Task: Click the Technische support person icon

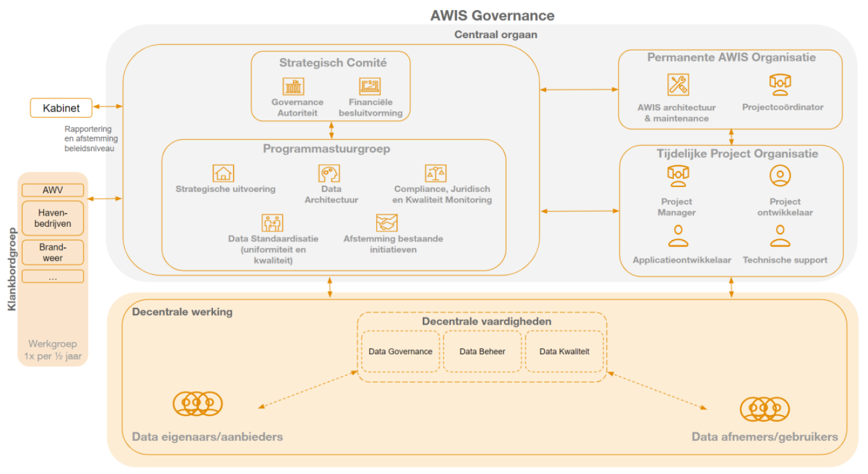Action: (780, 236)
